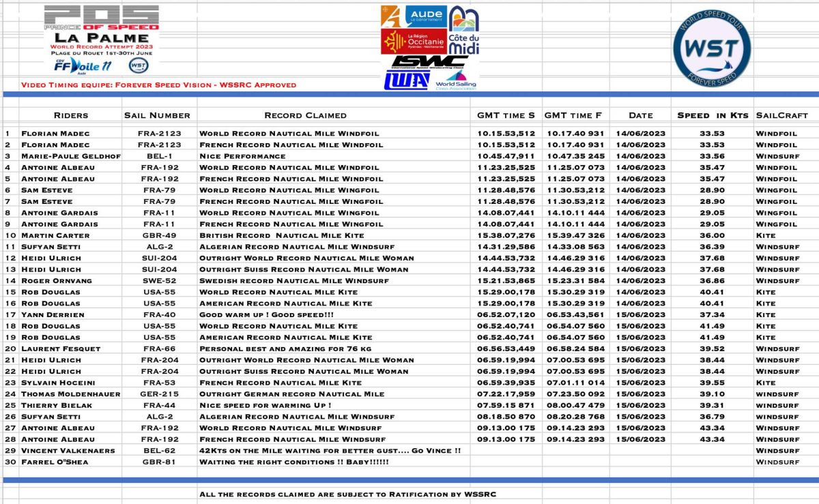The height and width of the screenshot is (504, 819).
Task: Click the Côte du Midi logo
Action: tap(464, 30)
